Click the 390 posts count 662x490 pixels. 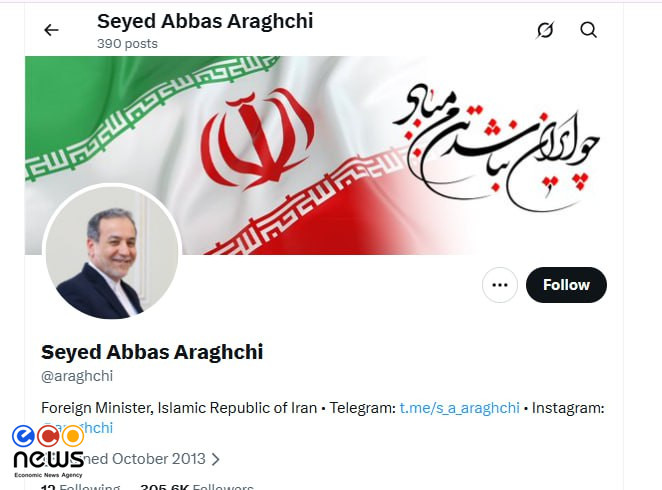point(127,43)
